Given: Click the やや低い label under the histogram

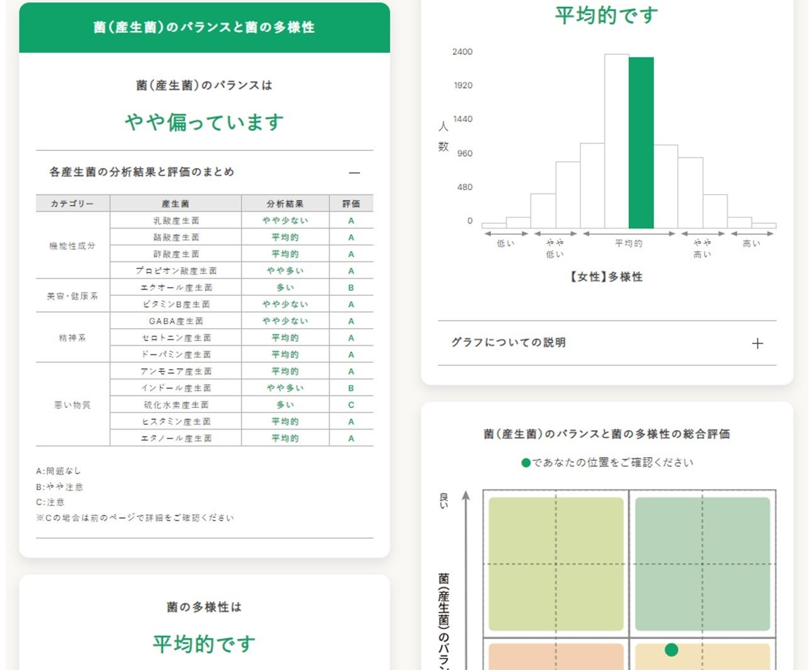Looking at the screenshot, I should pyautogui.click(x=555, y=249).
